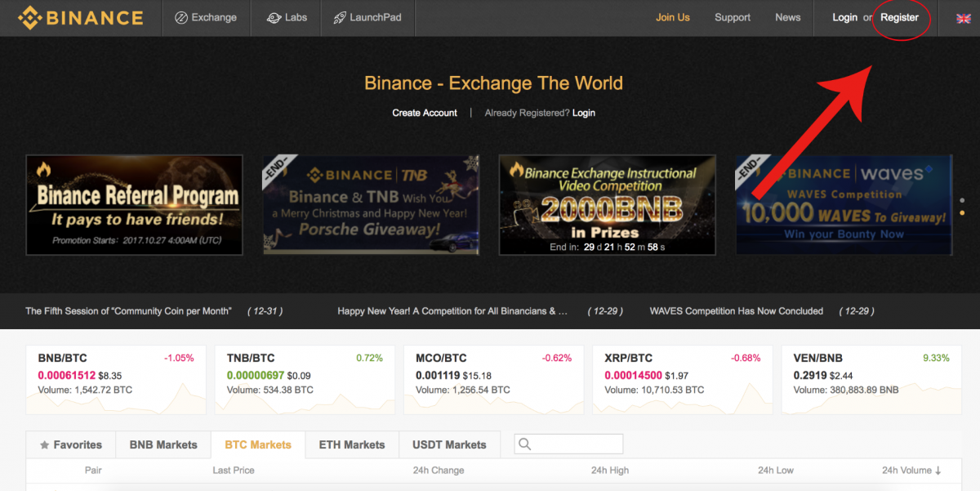Click the Join Us link
980x491 pixels.
[x=673, y=17]
